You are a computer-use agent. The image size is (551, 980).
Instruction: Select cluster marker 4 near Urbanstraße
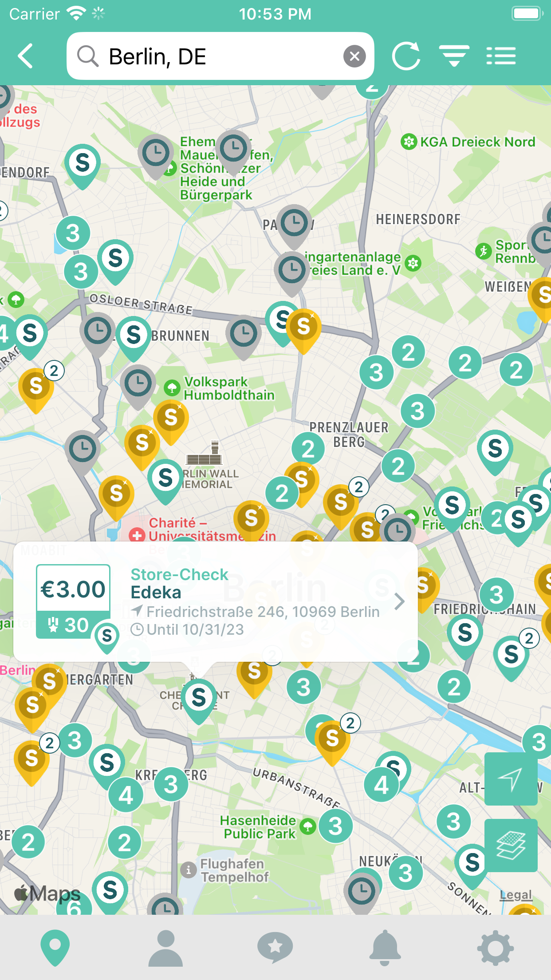click(381, 785)
